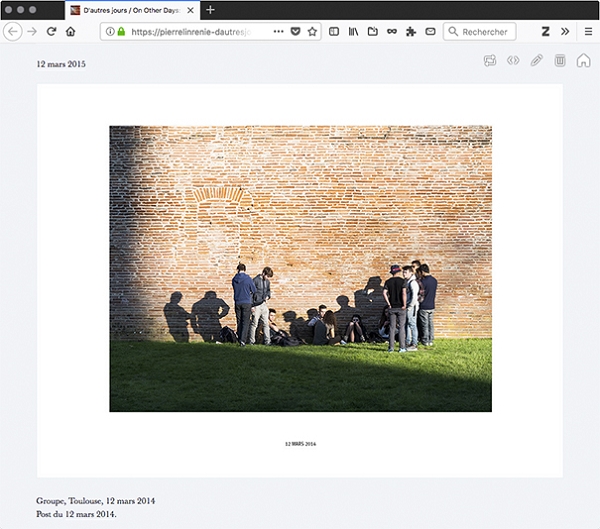
Task: Delete the post using the trash icon
Action: click(560, 61)
